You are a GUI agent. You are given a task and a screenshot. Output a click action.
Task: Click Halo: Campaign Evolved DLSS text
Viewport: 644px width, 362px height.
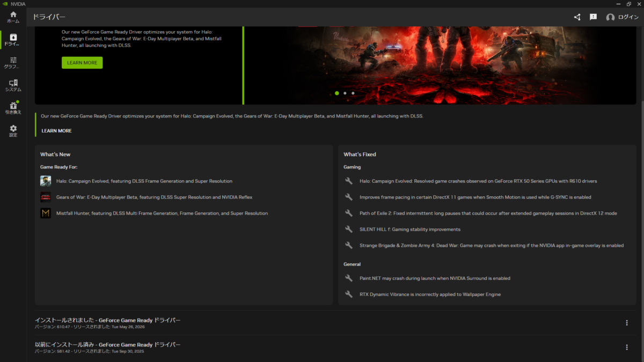pyautogui.click(x=144, y=181)
